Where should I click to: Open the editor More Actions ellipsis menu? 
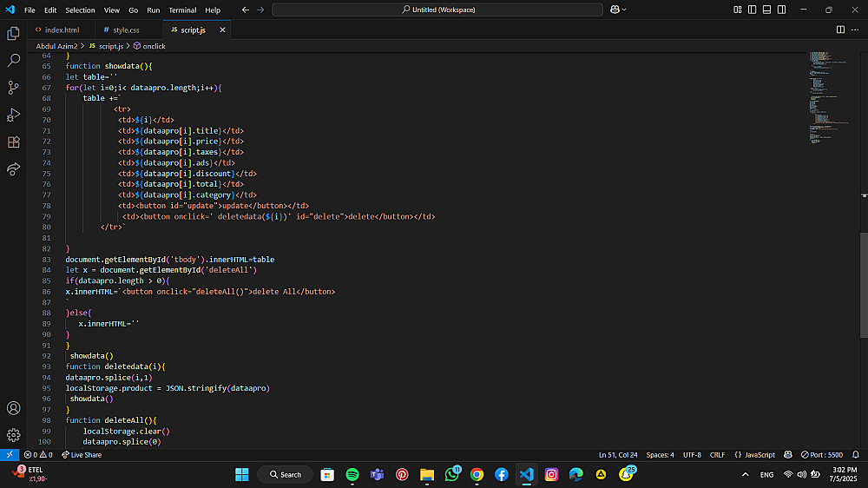click(855, 30)
